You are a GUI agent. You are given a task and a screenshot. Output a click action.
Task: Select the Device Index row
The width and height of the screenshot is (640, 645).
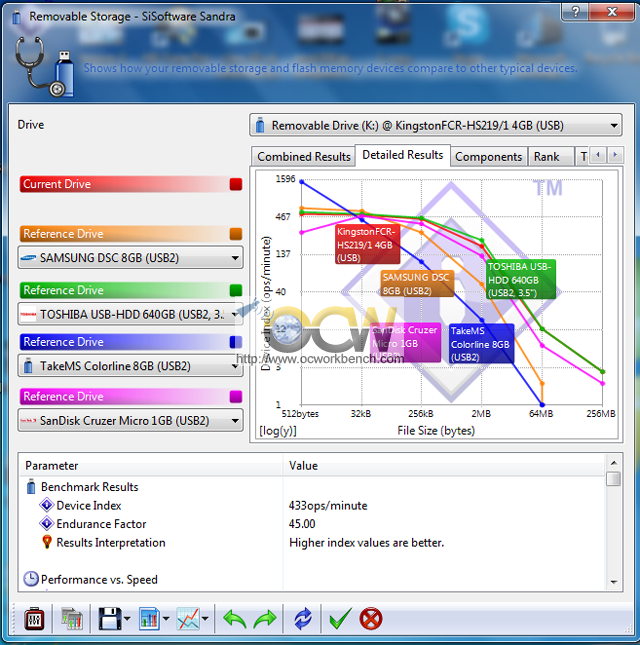tap(313, 505)
